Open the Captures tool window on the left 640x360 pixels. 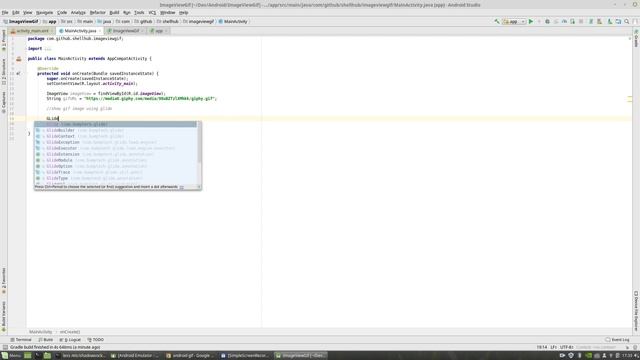(4, 102)
